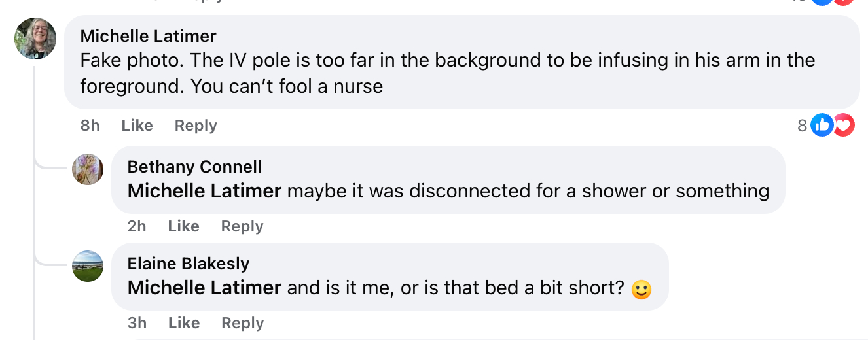Reply to Bethany Connell's comment
Image resolution: width=868 pixels, height=340 pixels.
point(242,226)
